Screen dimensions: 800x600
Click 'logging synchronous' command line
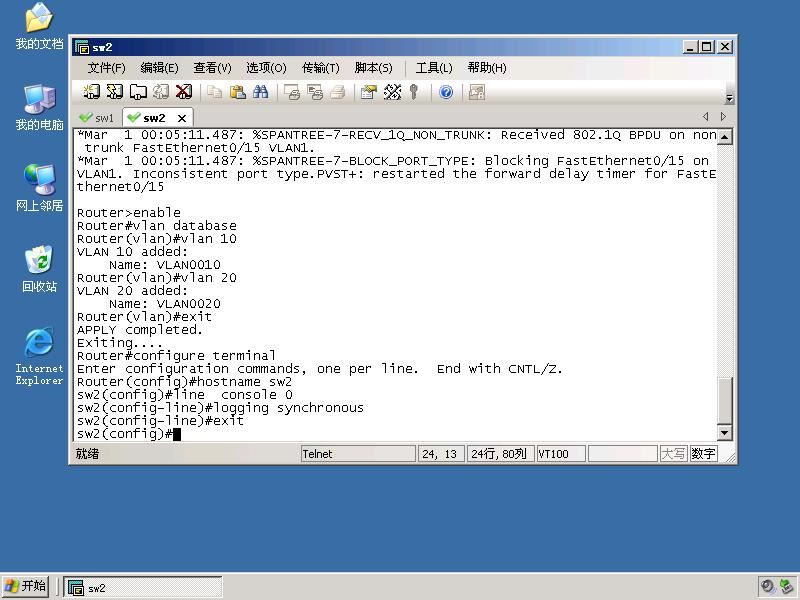[220, 408]
